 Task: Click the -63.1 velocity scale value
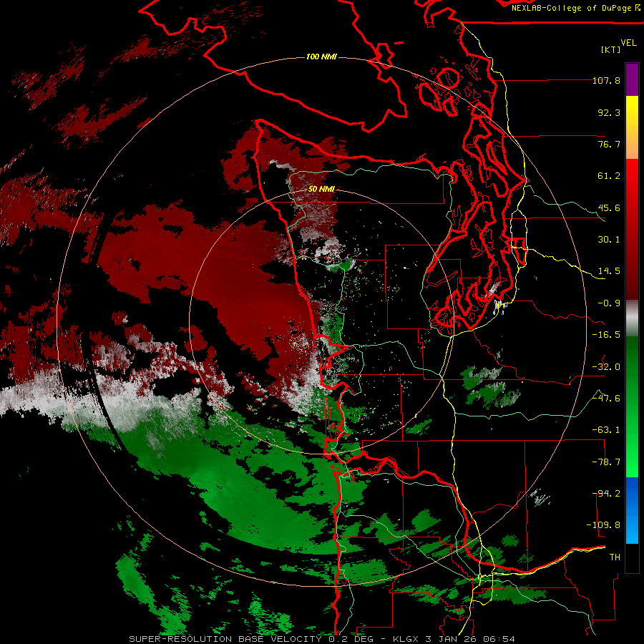(606, 430)
